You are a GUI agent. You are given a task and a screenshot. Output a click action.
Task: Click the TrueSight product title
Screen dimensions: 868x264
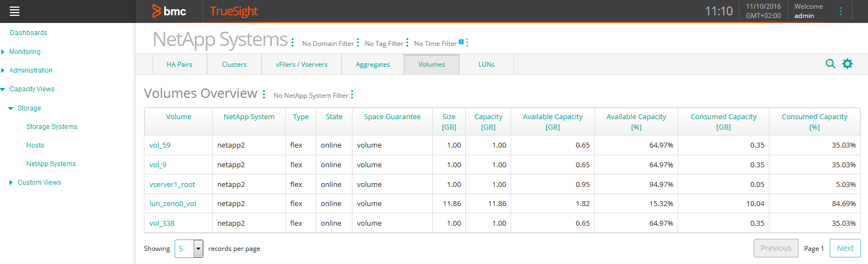click(234, 11)
